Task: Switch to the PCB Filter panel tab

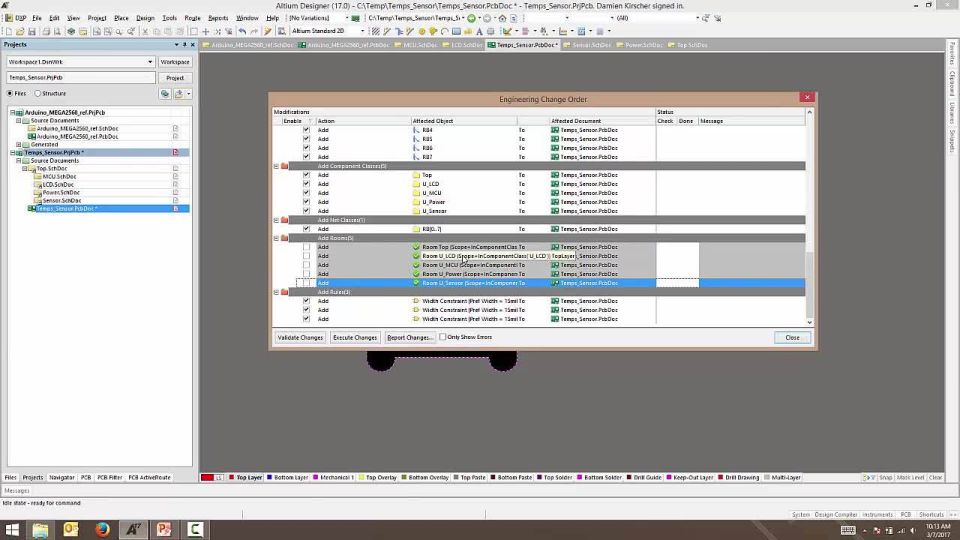Action: [110, 478]
